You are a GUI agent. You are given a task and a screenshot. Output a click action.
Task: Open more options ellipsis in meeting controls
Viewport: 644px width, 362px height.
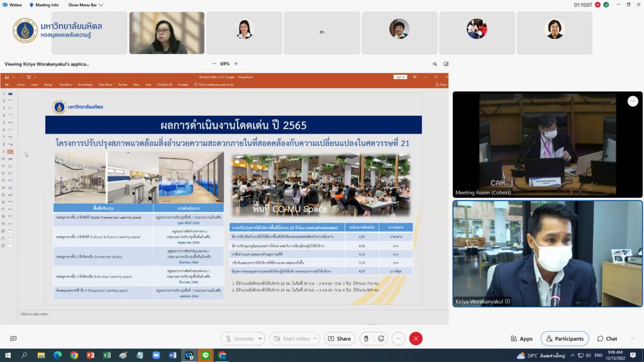[398, 338]
